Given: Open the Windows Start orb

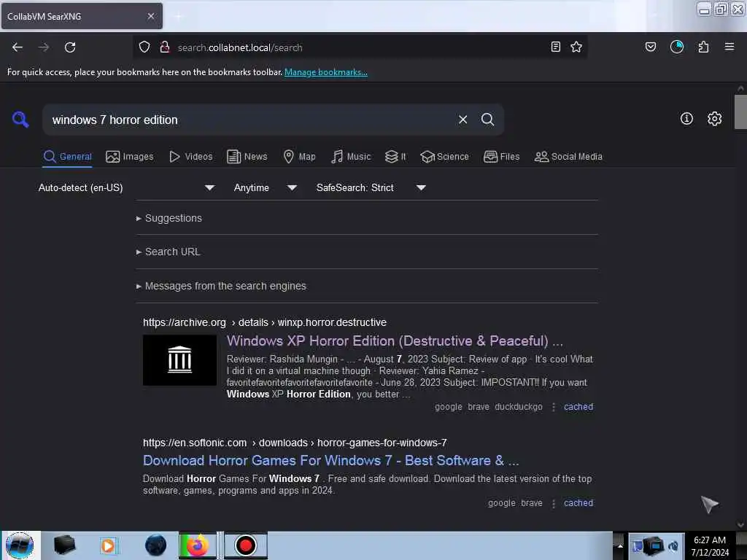Looking at the screenshot, I should pyautogui.click(x=20, y=545).
